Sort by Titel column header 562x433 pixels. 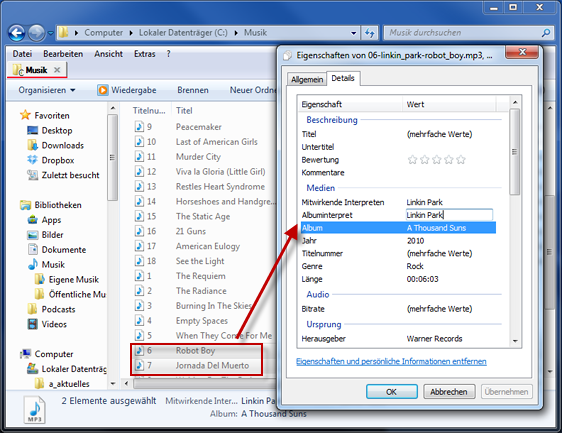[184, 110]
